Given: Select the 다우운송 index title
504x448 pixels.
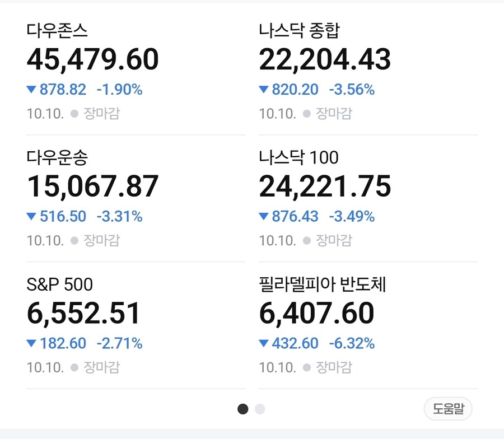Looking at the screenshot, I should (x=57, y=157).
